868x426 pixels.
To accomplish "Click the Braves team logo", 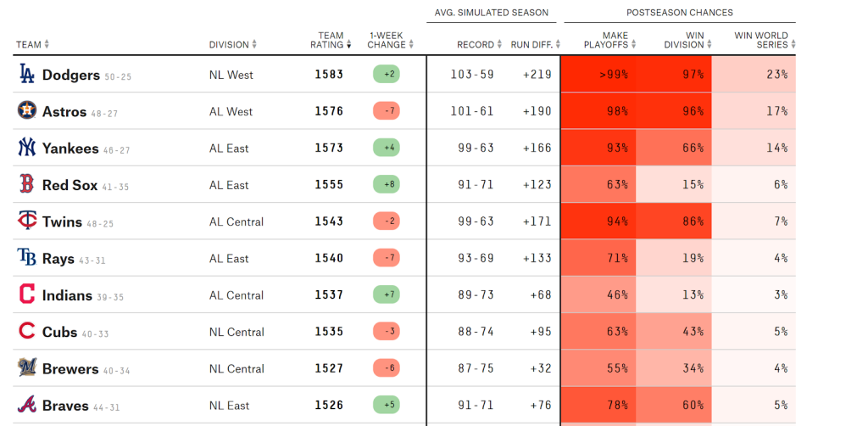I will (27, 405).
